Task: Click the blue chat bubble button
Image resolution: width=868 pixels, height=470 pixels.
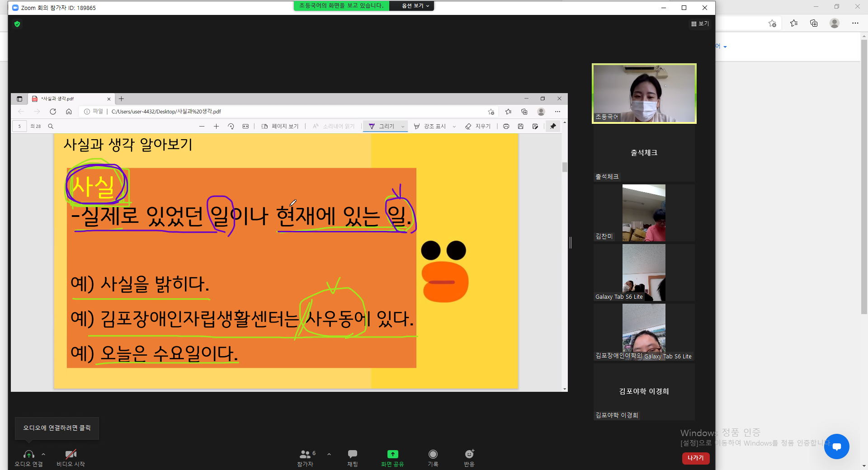Action: click(836, 446)
